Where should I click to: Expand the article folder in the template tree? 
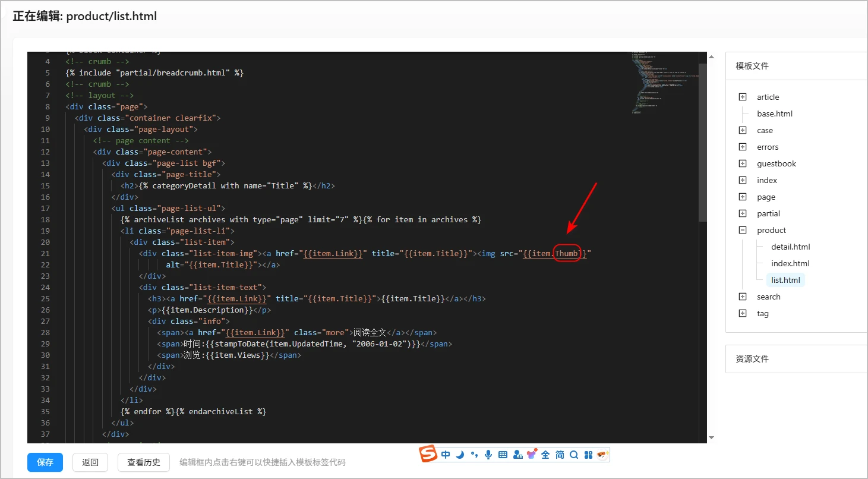[x=743, y=97]
